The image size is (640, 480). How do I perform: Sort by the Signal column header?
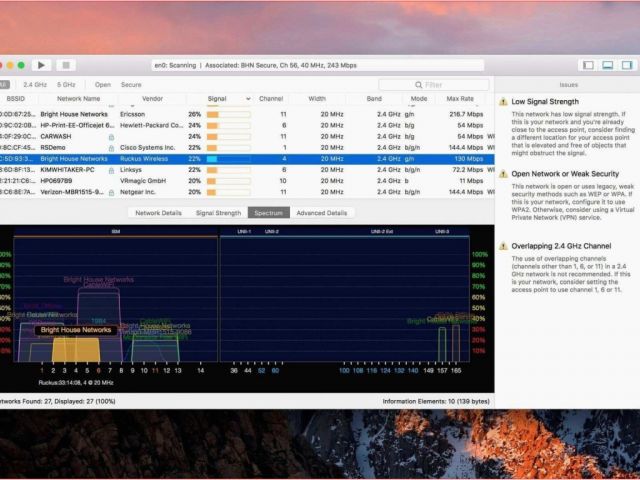[x=217, y=99]
